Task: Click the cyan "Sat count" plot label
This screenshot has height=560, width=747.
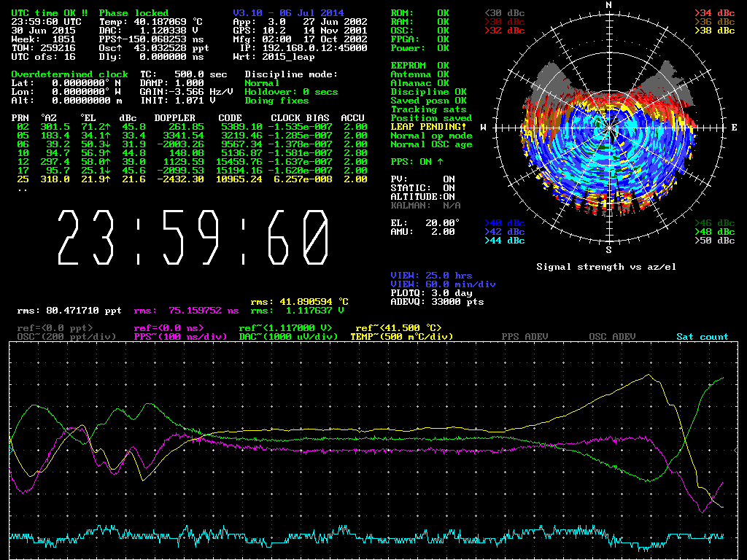Action: click(x=703, y=337)
